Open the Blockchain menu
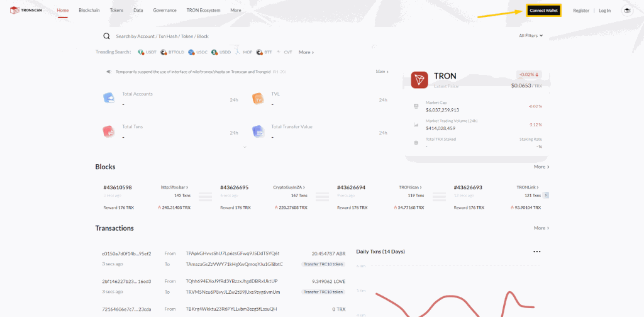 [89, 10]
